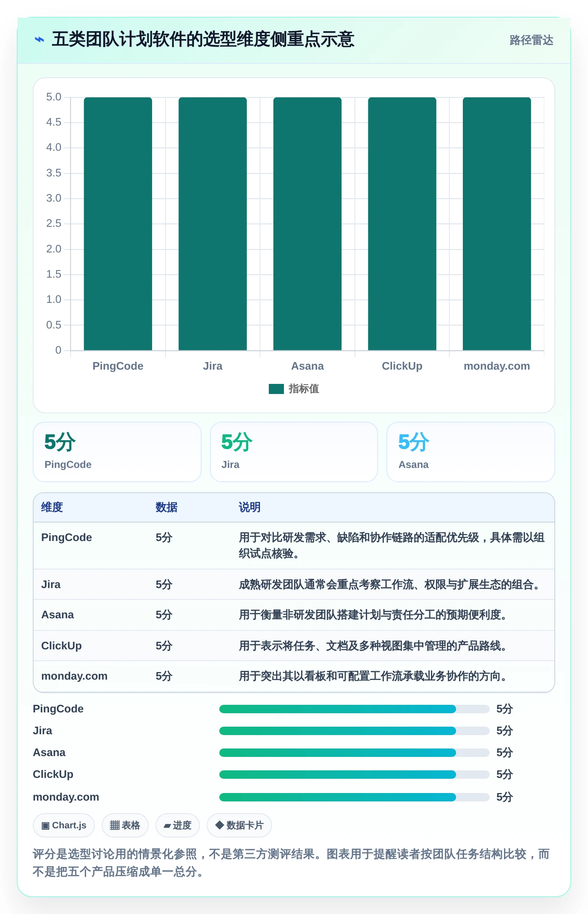Toggle the 指标值 legend color swatch
Screen dimensions: 588x914
tap(276, 389)
